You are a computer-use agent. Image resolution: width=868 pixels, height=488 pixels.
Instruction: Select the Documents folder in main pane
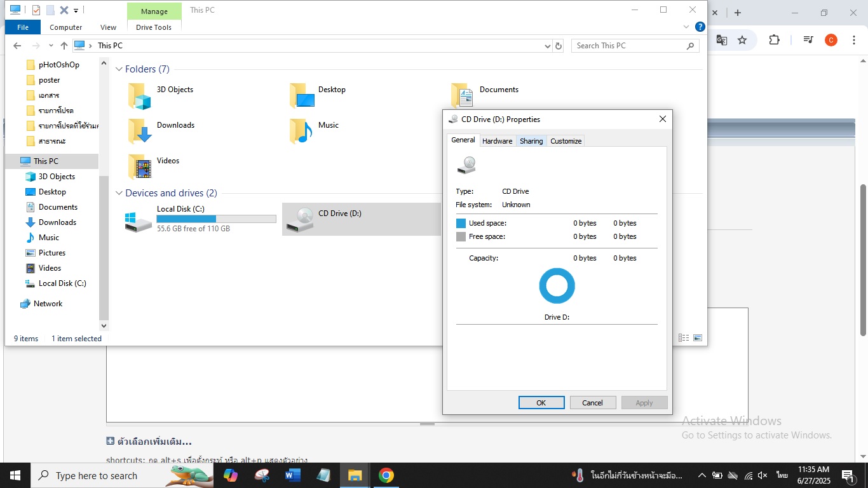pyautogui.click(x=485, y=95)
